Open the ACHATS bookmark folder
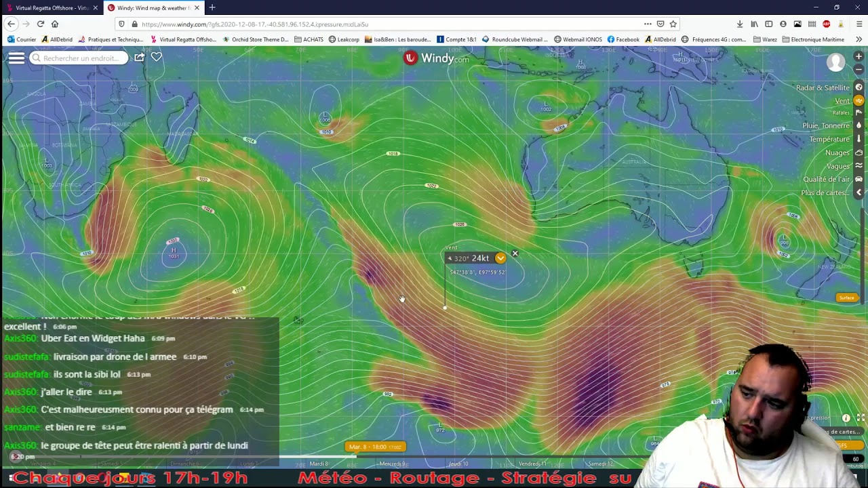This screenshot has height=488, width=868. click(x=309, y=39)
